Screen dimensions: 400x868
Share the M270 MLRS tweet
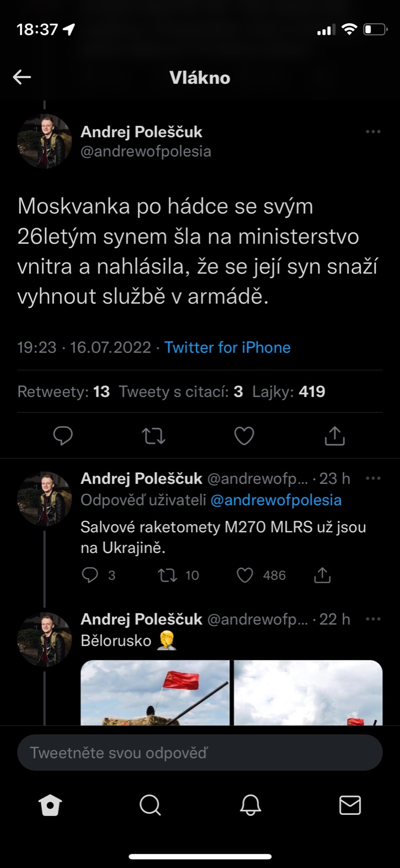point(322,575)
